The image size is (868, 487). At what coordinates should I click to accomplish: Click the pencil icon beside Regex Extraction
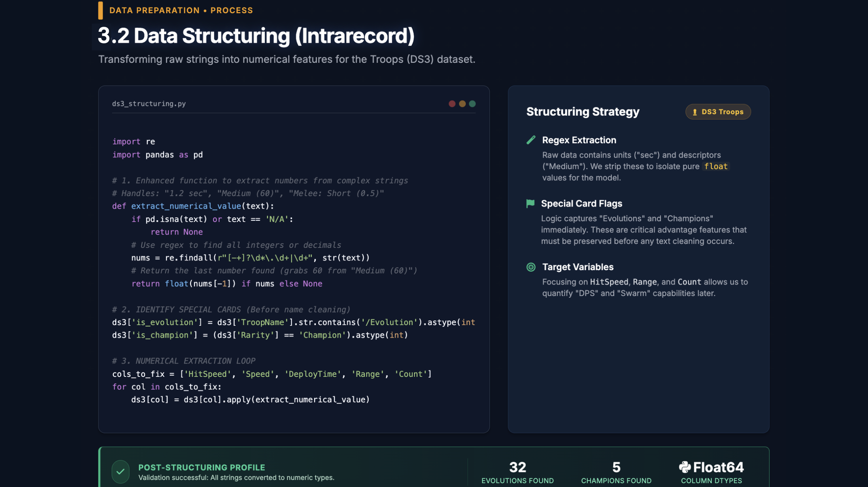[x=531, y=140]
